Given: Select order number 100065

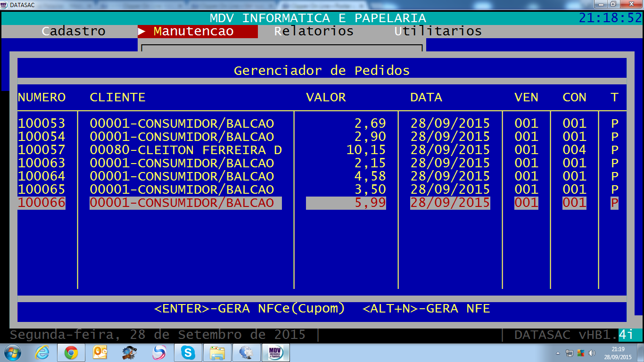Looking at the screenshot, I should pos(41,189).
